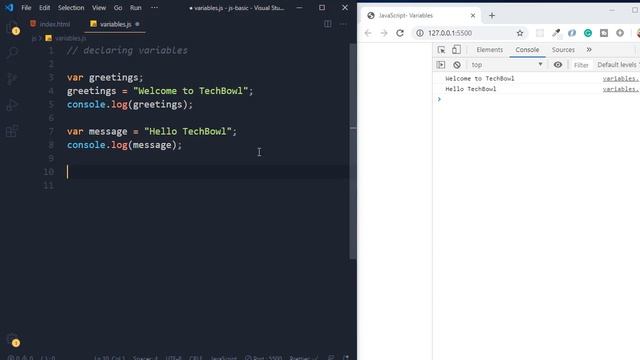Viewport: 640px width, 360px height.
Task: Open the Run menu
Action: pos(136,7)
